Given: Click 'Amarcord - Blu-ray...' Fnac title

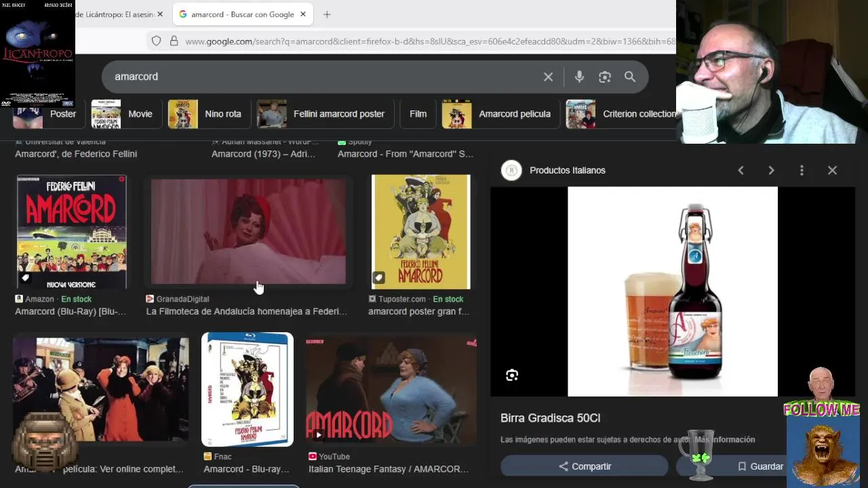Looking at the screenshot, I should tap(246, 469).
